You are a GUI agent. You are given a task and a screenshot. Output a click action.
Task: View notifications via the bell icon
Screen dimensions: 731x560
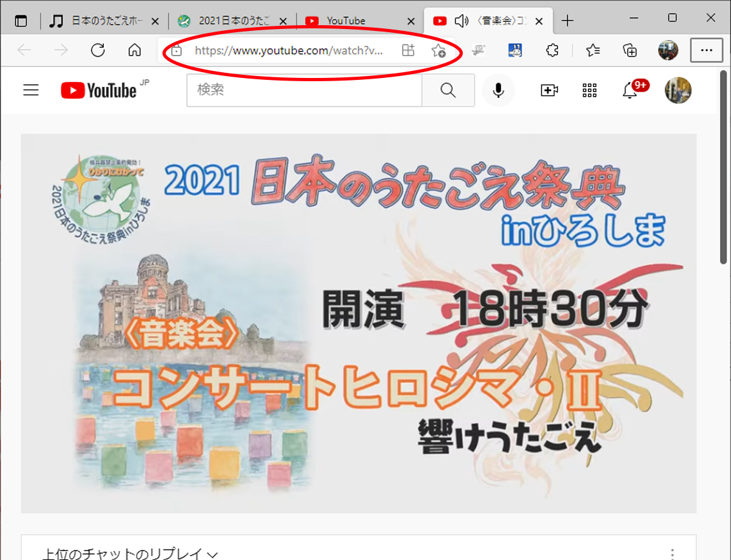click(630, 91)
